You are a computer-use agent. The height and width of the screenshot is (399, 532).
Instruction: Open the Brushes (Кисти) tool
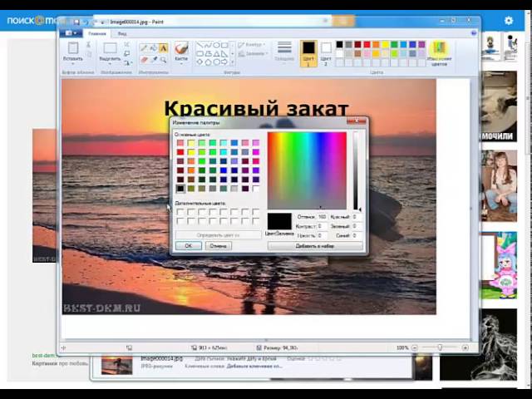pyautogui.click(x=181, y=52)
